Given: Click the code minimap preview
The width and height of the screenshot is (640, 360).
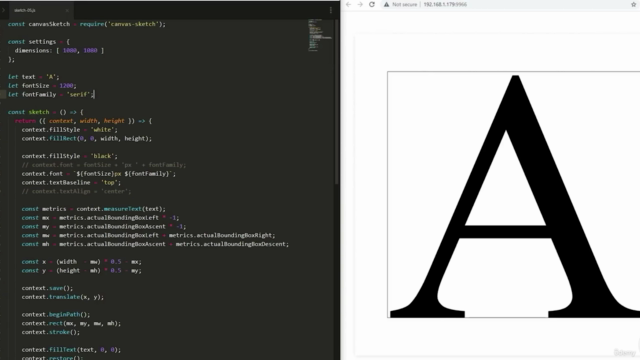Looking at the screenshot, I should [320, 35].
